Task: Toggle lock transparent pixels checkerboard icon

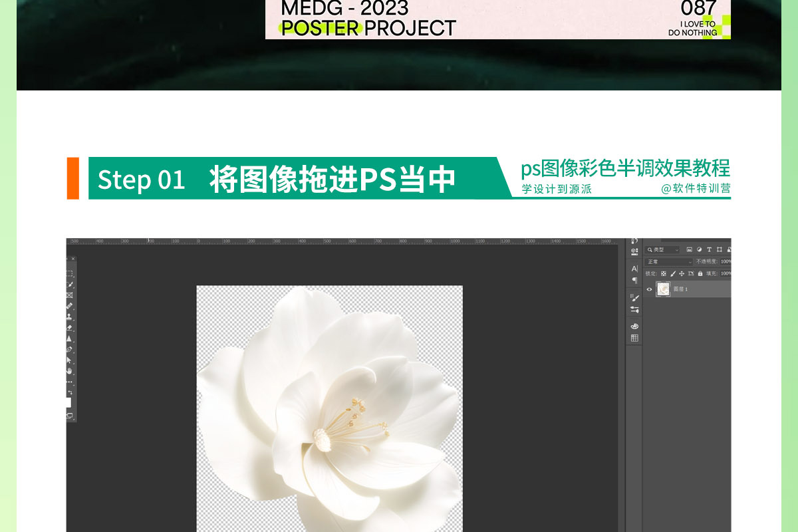Action: (664, 273)
